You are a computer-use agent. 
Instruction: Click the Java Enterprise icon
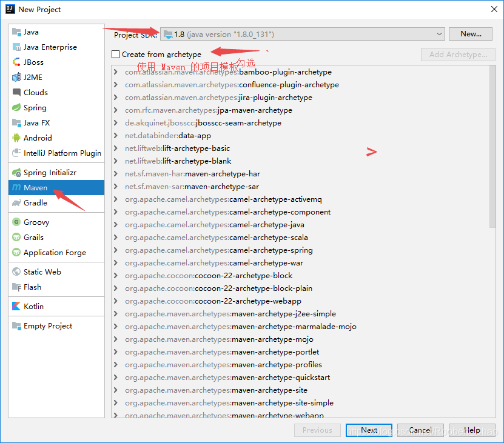point(16,47)
